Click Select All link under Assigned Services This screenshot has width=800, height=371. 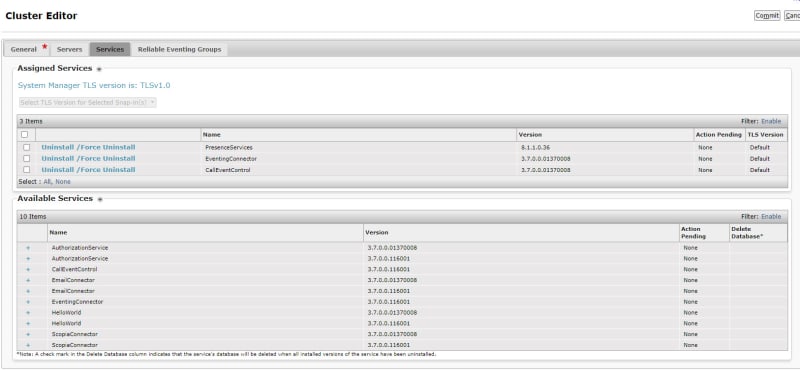tap(47, 182)
